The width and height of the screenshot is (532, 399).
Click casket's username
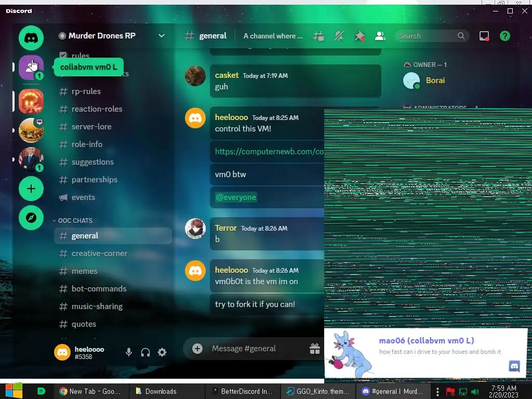pos(227,75)
